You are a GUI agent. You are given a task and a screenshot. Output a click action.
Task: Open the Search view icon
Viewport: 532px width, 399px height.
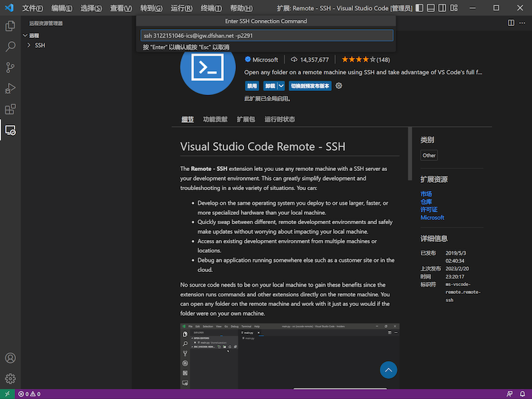tap(11, 47)
